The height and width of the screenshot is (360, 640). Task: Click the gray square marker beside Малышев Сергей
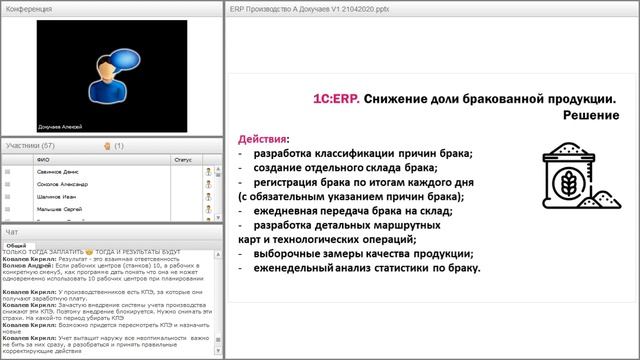coord(7,209)
